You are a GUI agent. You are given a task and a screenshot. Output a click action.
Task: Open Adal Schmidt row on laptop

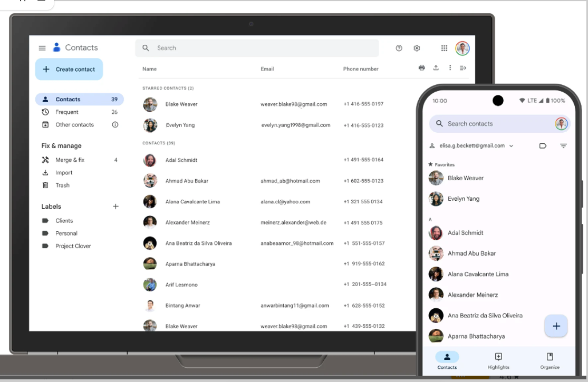point(277,160)
